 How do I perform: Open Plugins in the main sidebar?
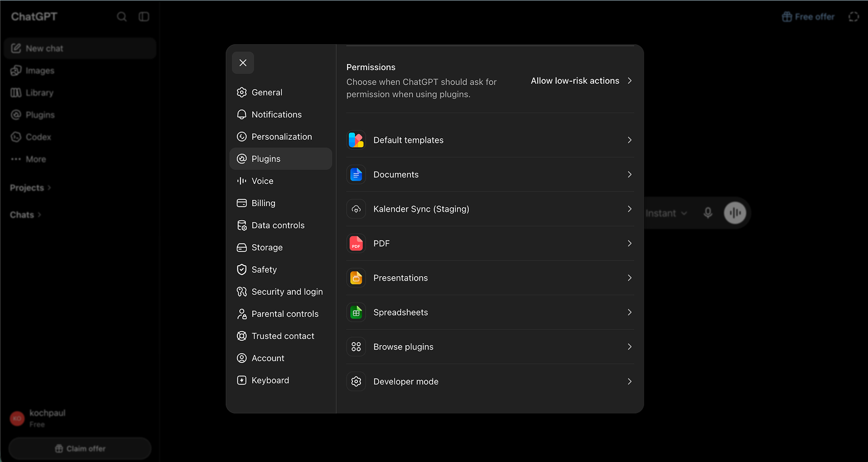80,115
